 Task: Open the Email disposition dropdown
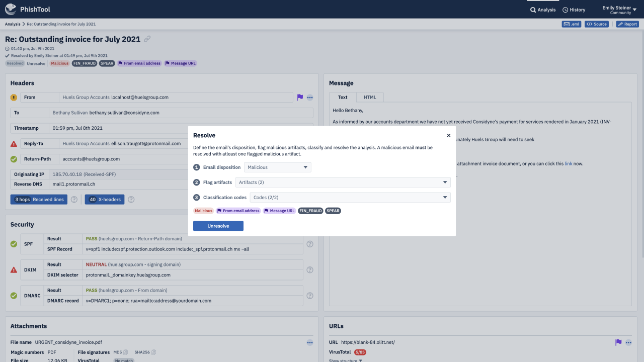point(278,167)
